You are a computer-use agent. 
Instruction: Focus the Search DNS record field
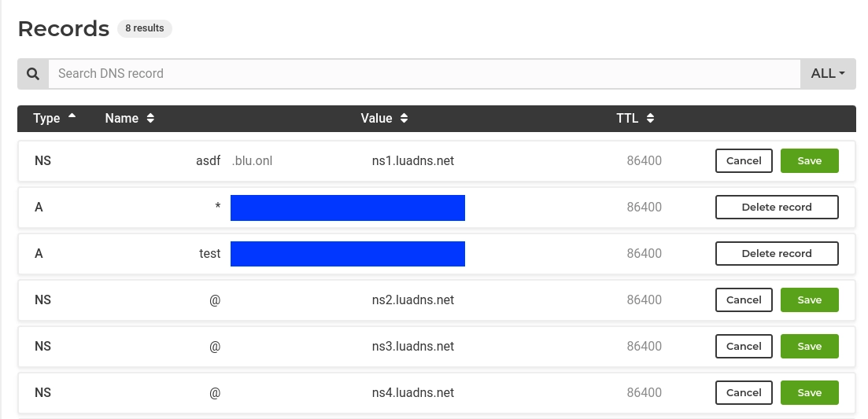(x=424, y=74)
